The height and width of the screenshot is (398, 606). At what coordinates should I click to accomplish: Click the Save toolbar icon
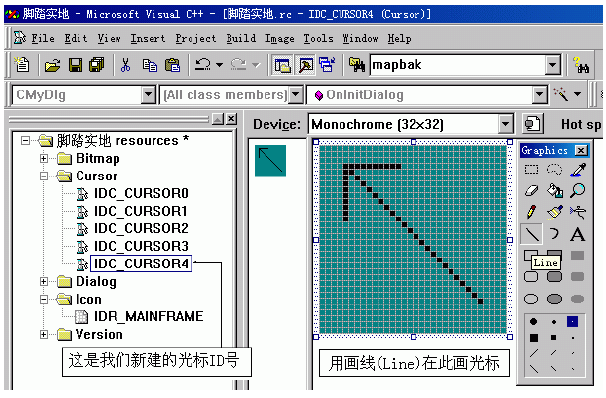tap(75, 65)
